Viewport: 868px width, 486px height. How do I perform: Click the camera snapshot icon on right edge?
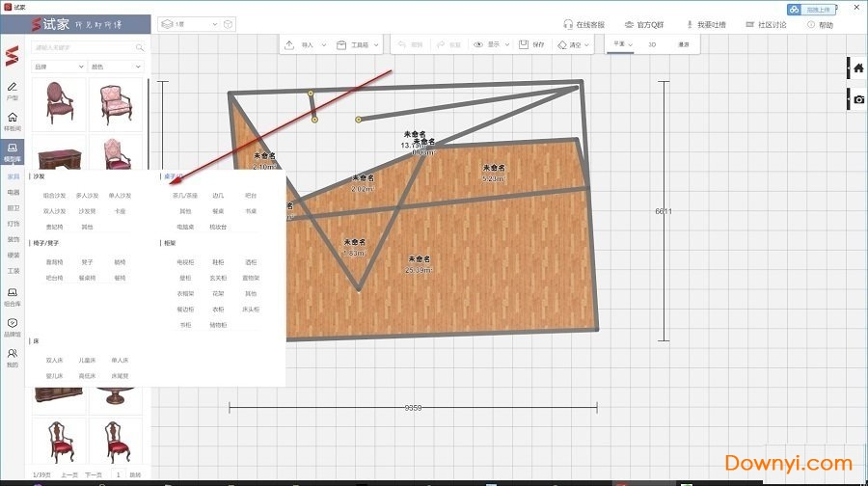click(857, 99)
